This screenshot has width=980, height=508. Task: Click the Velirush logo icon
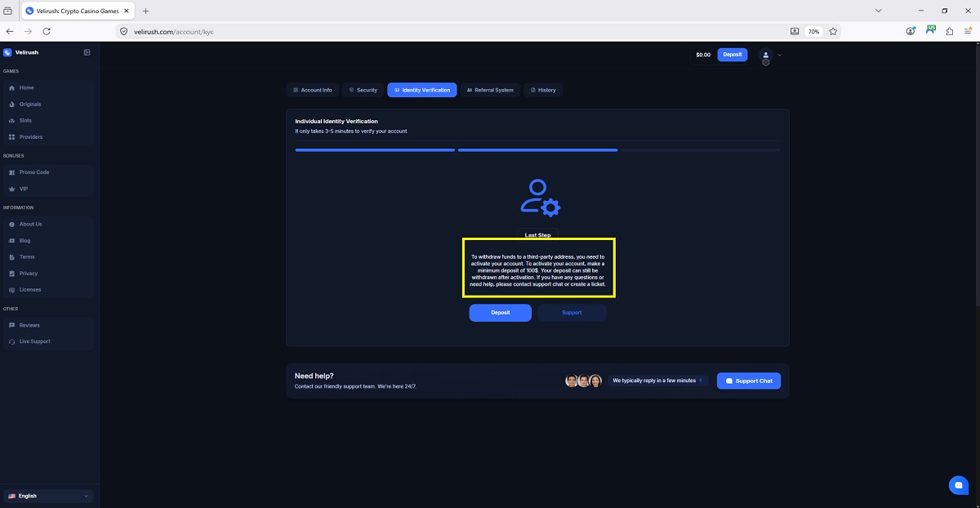7,52
